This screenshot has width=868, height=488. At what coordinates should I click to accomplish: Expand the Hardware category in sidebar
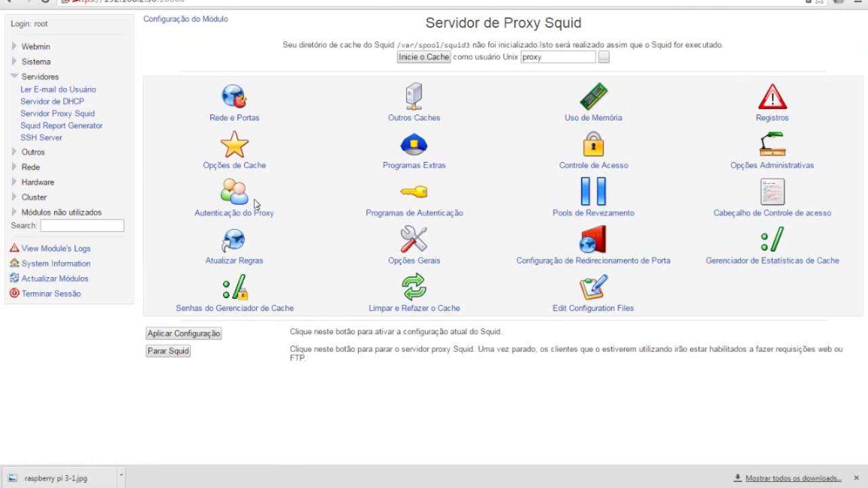[x=14, y=182]
